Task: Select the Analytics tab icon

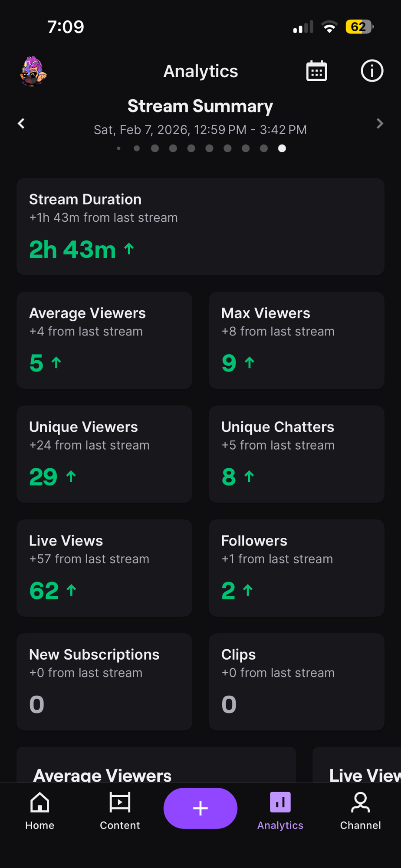Action: [x=280, y=802]
